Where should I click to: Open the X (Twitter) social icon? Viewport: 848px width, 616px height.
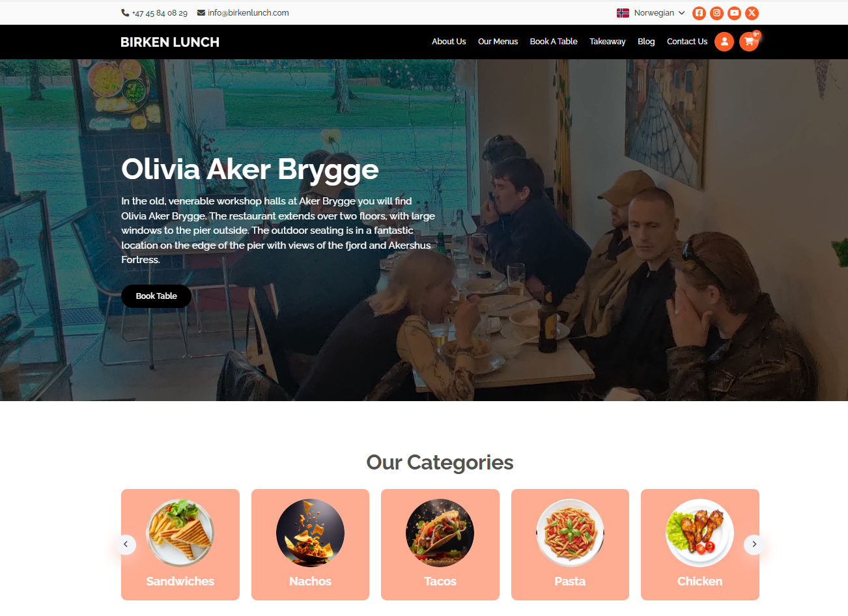pyautogui.click(x=752, y=13)
